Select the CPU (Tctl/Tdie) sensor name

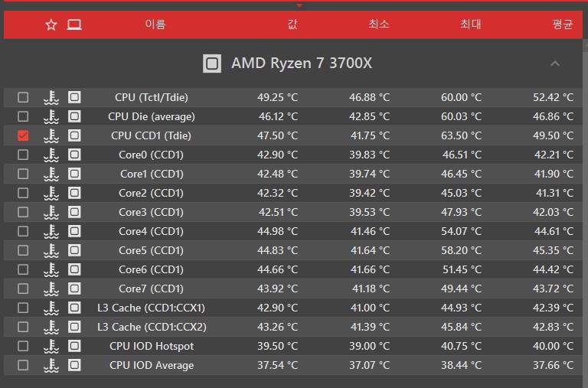[x=152, y=97]
